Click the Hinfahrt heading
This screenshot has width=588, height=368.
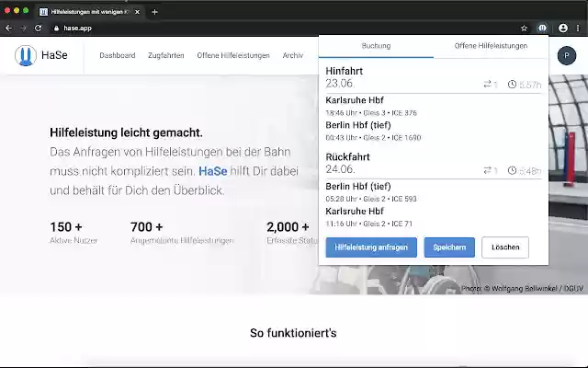coord(345,71)
